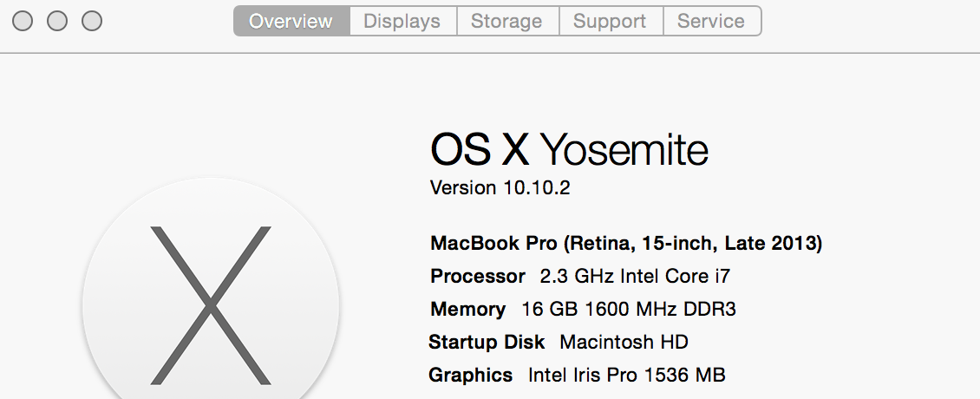Screen dimensions: 980x399
Task: Click the Version 10.10.2 text
Action: pos(500,188)
